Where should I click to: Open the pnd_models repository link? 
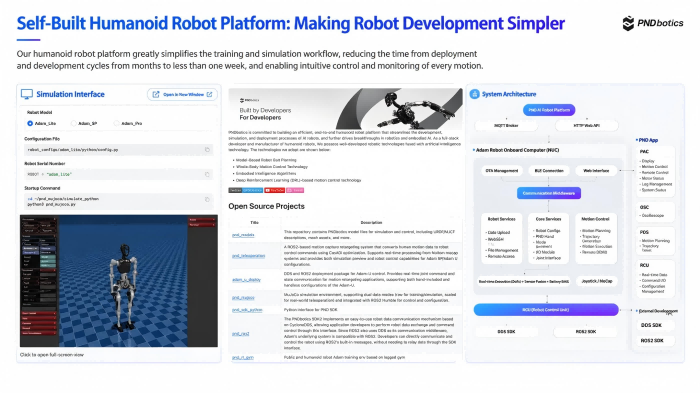243,235
